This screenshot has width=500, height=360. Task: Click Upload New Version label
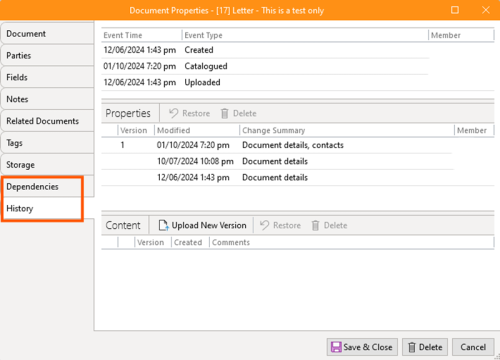209,225
